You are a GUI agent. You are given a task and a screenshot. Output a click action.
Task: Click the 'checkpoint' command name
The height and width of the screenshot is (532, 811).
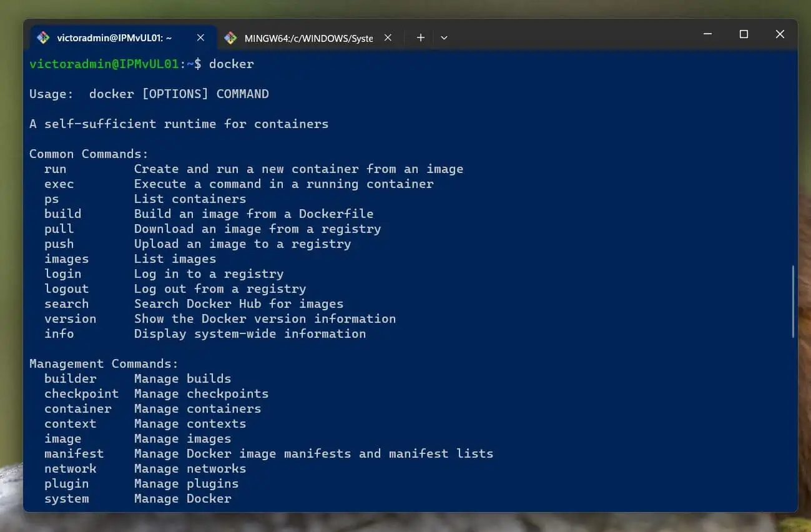(82, 393)
